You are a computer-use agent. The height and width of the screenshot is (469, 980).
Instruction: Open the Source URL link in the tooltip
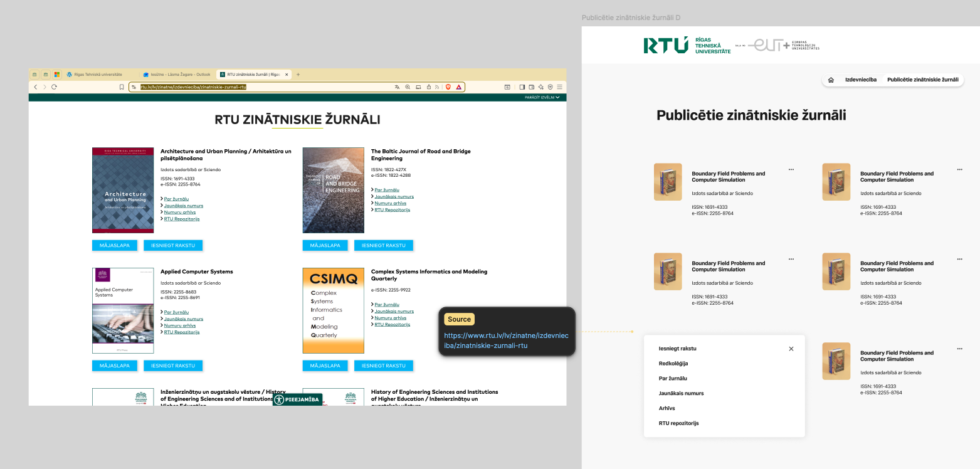tap(507, 340)
